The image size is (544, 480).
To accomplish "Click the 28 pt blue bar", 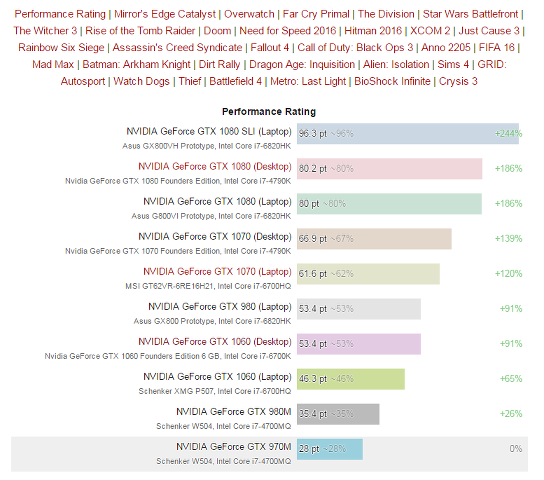I will tap(330, 449).
